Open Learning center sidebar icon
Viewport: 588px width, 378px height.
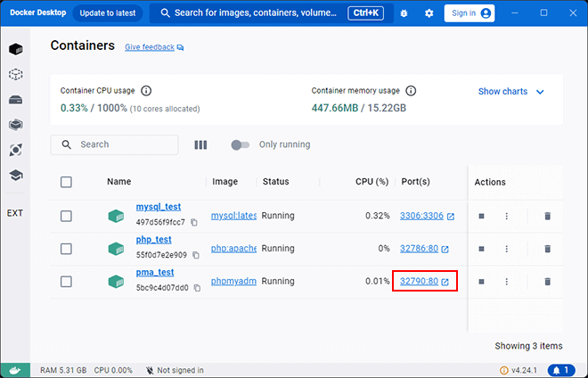pos(16,176)
